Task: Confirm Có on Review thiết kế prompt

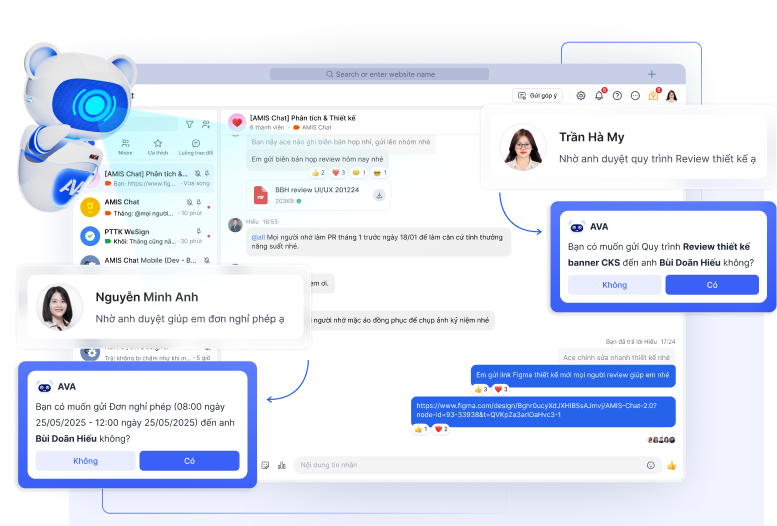Action: (712, 285)
